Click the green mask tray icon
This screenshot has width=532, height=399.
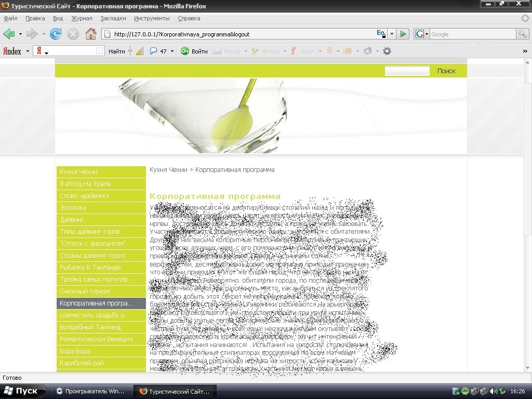(465, 391)
